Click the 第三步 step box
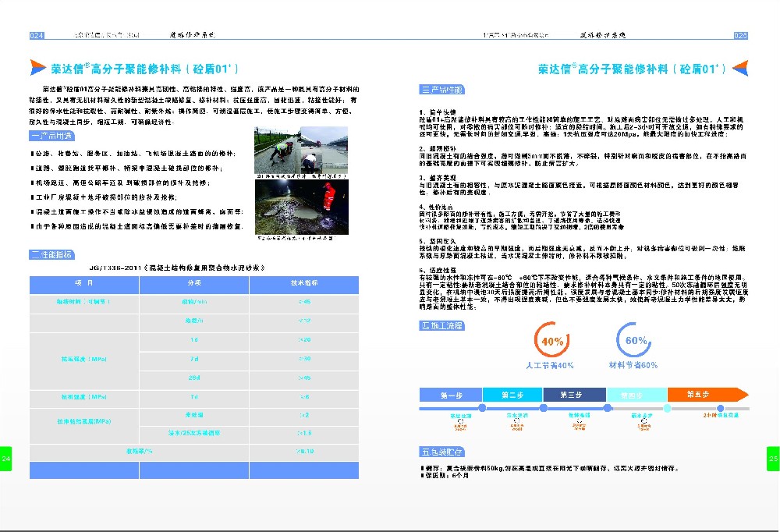The image size is (780, 532). 575,395
